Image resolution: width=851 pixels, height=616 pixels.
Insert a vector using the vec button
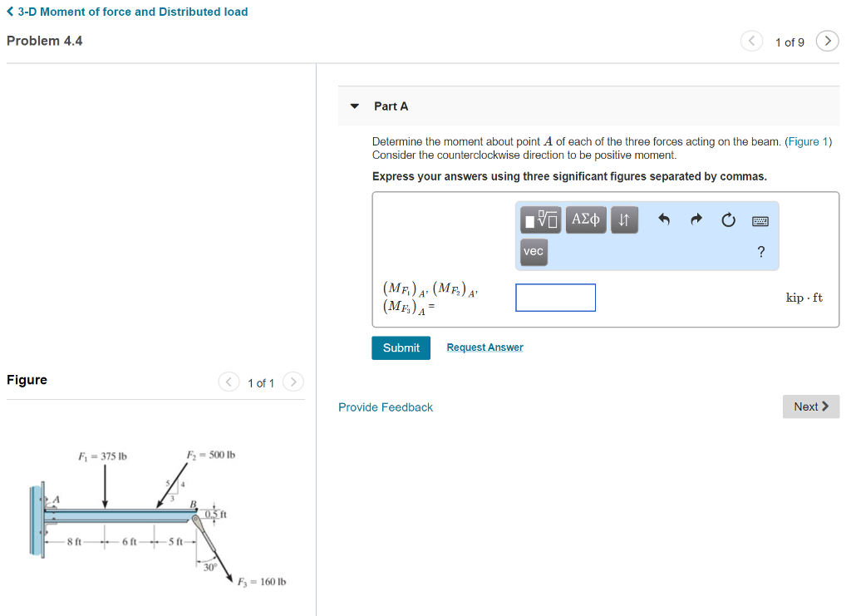pos(533,252)
